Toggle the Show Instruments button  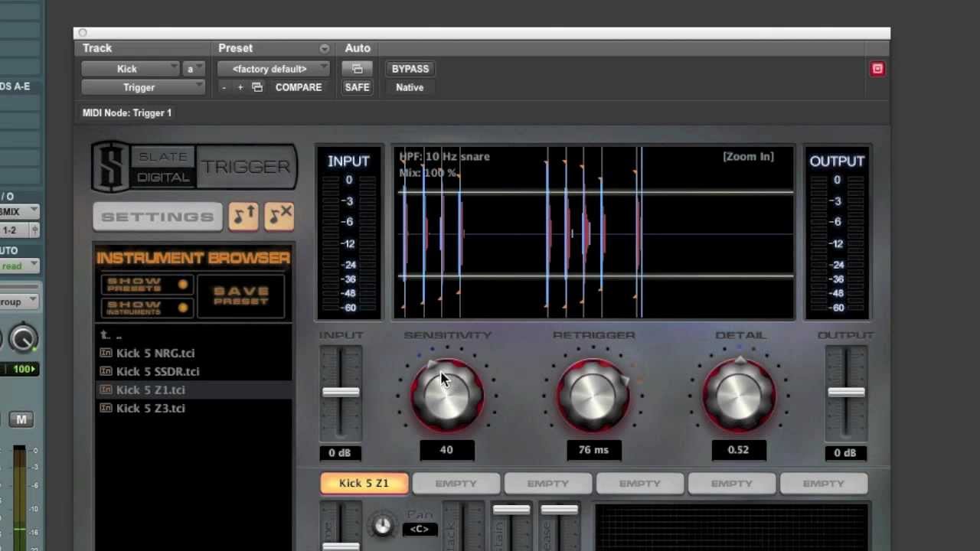[x=146, y=308]
